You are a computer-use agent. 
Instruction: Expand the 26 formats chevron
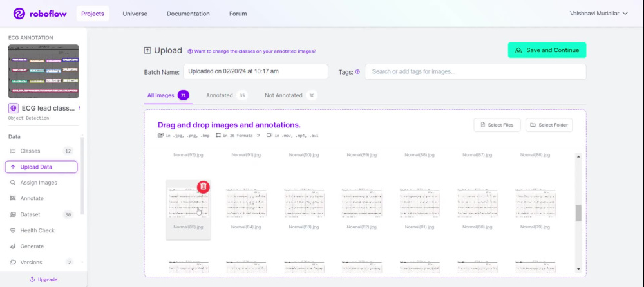pyautogui.click(x=258, y=135)
